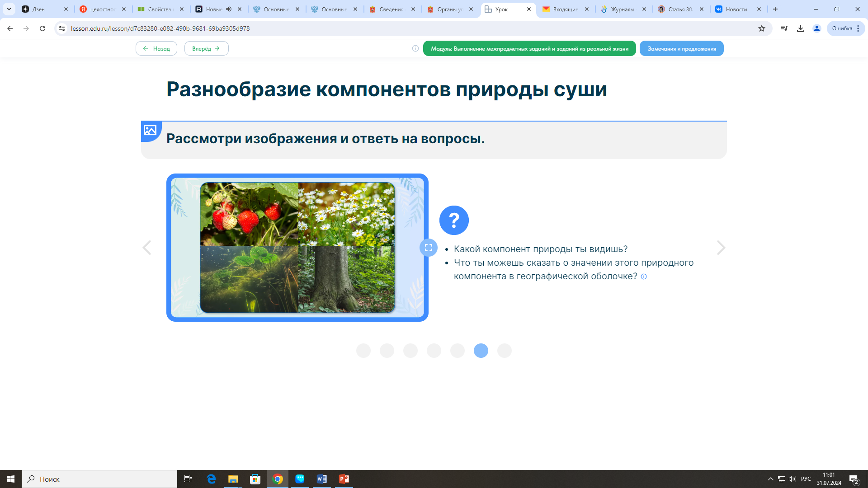The height and width of the screenshot is (488, 868).
Task: Click the fullscreen expand icon on image
Action: click(x=429, y=248)
